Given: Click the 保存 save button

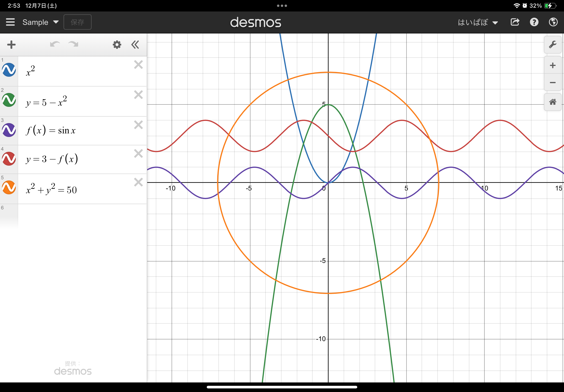Looking at the screenshot, I should coord(77,22).
